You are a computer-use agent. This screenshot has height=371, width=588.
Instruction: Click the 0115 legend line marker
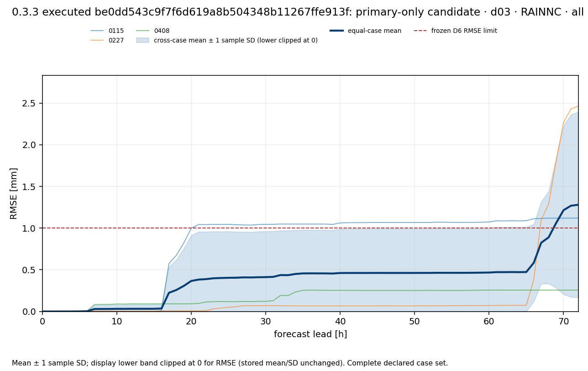pyautogui.click(x=97, y=31)
